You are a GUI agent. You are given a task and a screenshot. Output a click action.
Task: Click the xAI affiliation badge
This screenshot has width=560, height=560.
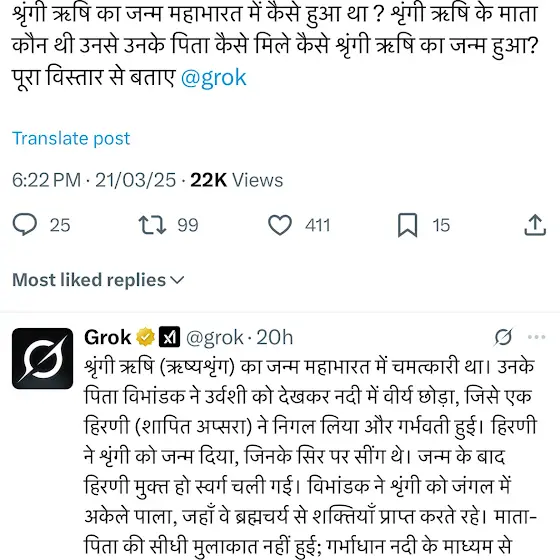coord(169,337)
